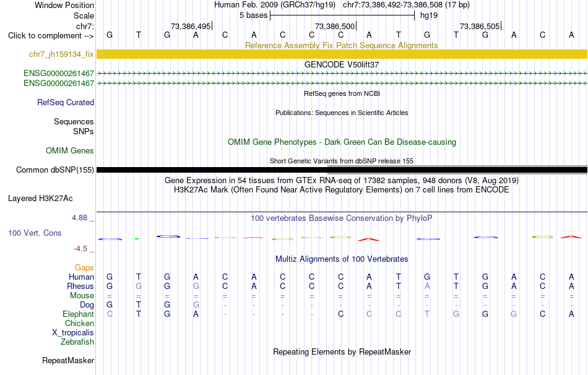Image resolution: width=588 pixels, height=375 pixels.
Task: Click the 'Human Feb. 2009 (GRCh37/hg19)' assembly text
Action: point(274,5)
